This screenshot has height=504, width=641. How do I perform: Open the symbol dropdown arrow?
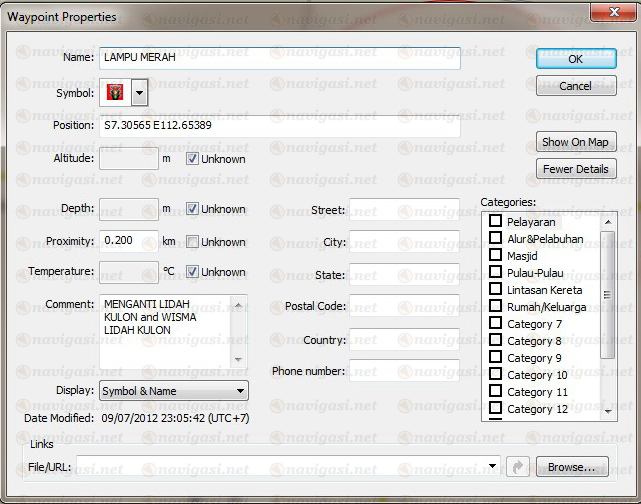click(139, 93)
